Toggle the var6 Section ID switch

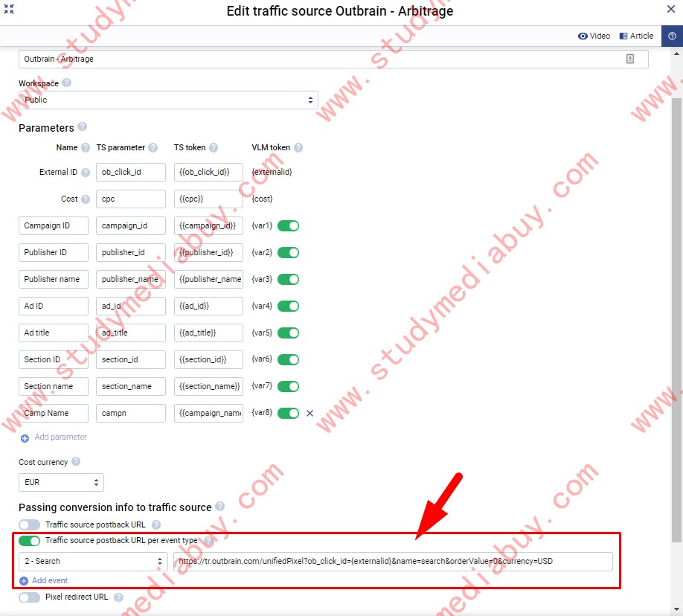pos(289,359)
